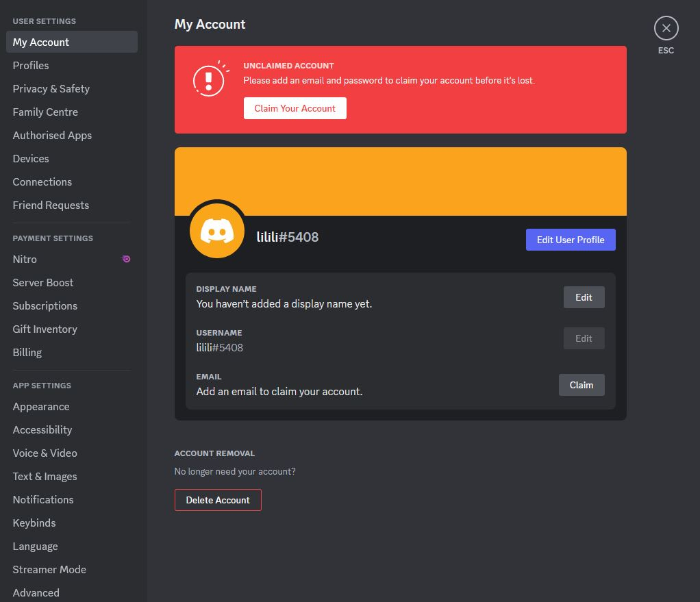Viewport: 700px width, 602px height.
Task: Open Notifications settings
Action: pyautogui.click(x=72, y=499)
